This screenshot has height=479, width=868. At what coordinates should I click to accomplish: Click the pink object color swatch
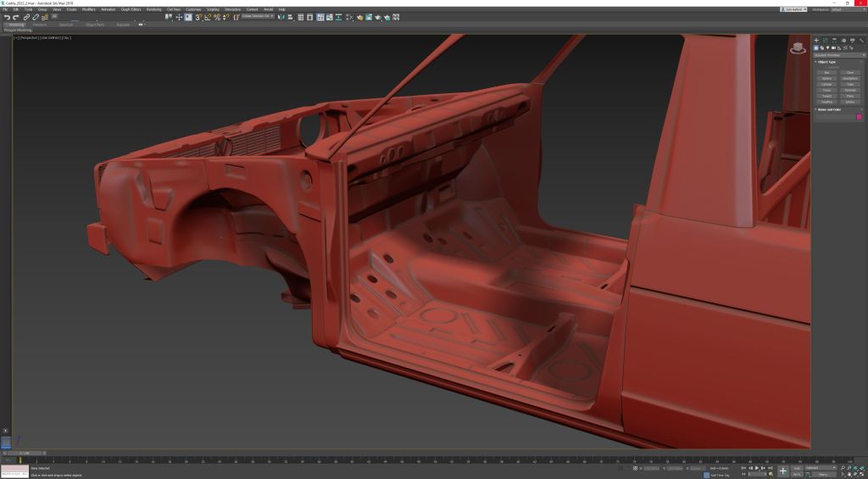(859, 117)
